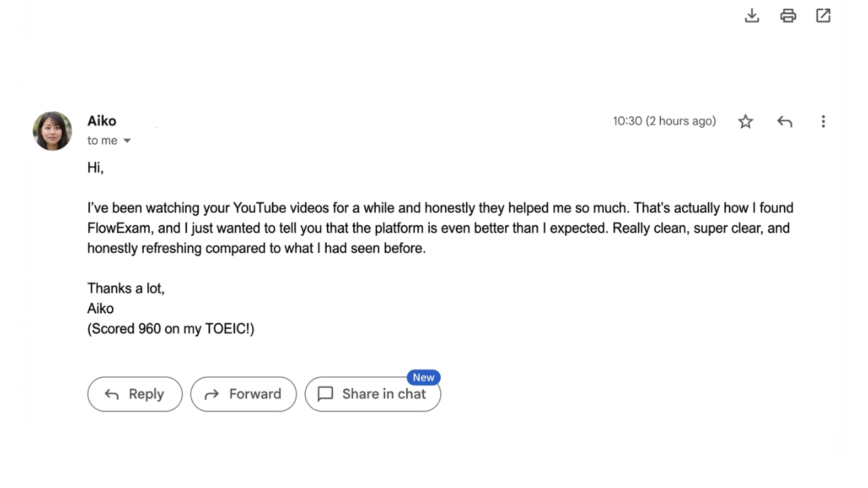Open Aiko's profile picture
Screen dimensions: 868x488
52,130
